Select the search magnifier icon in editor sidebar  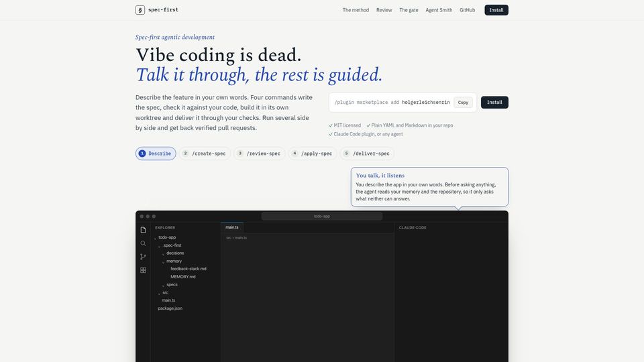coord(143,243)
